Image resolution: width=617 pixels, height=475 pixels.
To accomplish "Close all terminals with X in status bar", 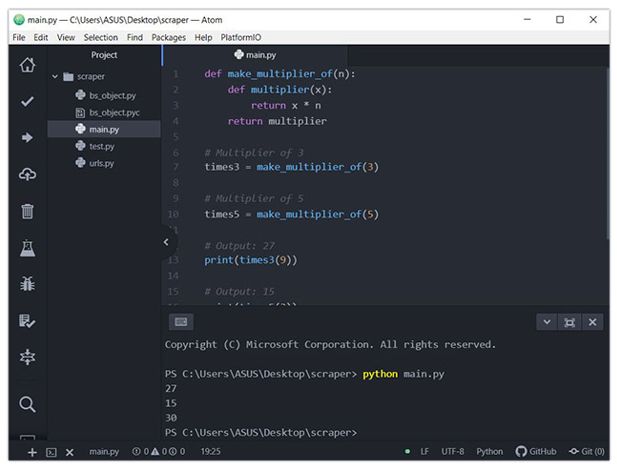I will coord(70,453).
